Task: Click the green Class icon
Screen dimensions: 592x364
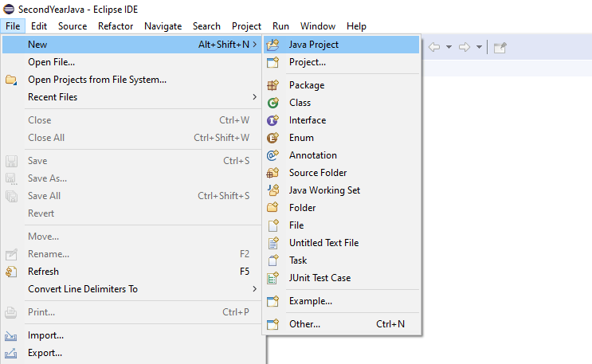Action: pyautogui.click(x=273, y=103)
